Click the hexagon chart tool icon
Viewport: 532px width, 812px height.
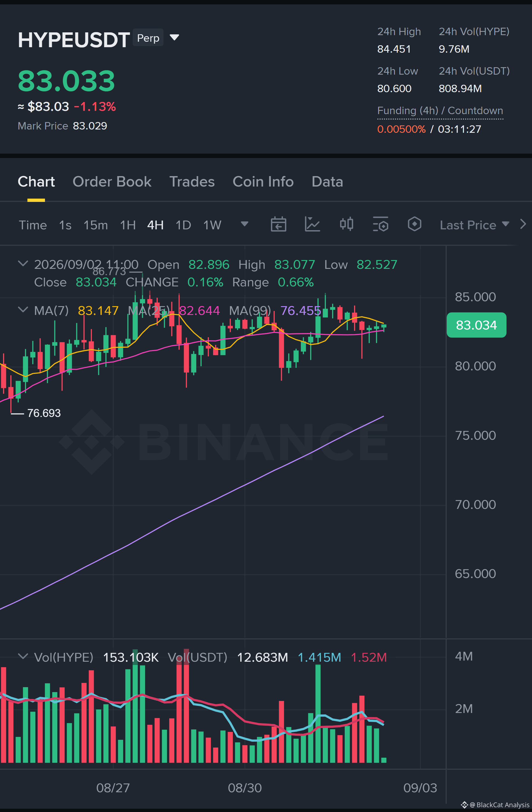414,224
